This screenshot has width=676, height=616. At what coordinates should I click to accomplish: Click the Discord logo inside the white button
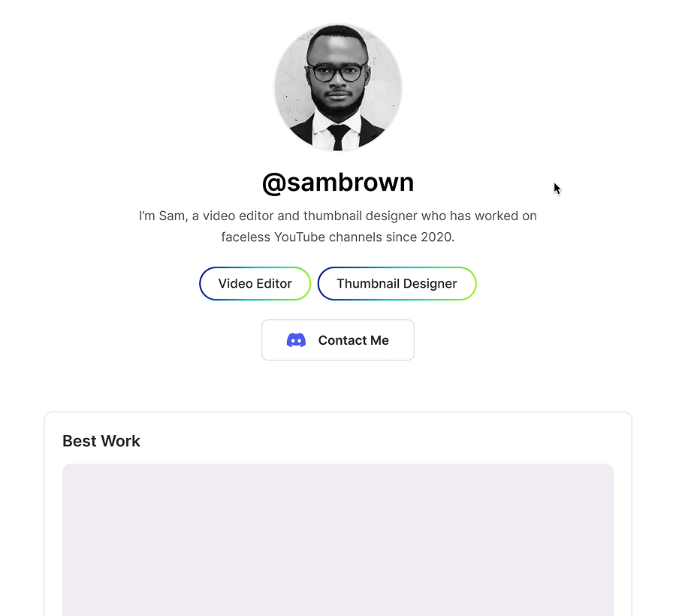pos(296,340)
